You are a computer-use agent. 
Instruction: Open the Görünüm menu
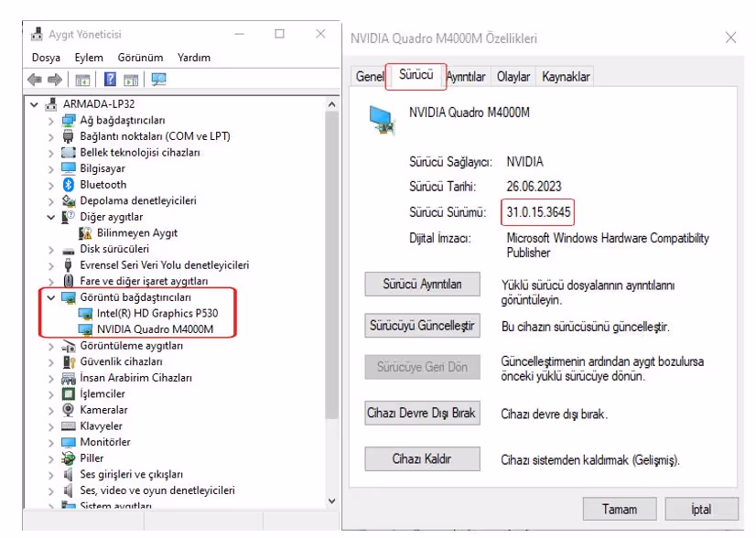140,58
